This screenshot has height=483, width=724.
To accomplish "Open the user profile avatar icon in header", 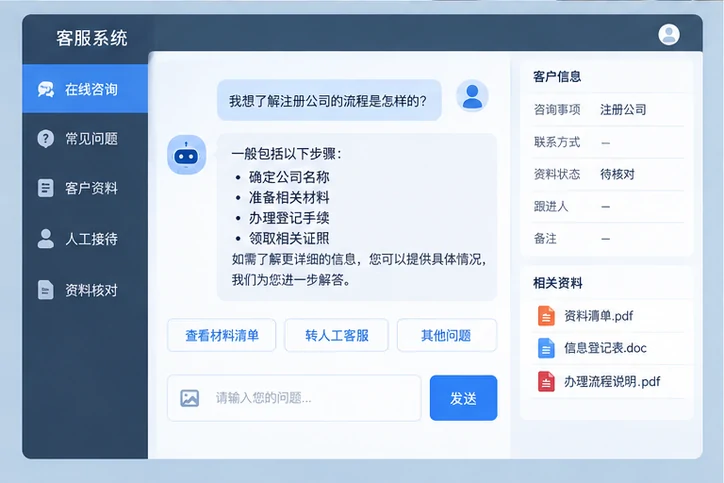I will (669, 35).
